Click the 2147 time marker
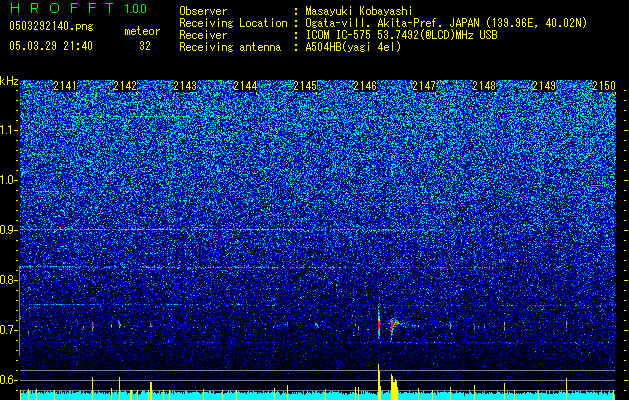 424,86
